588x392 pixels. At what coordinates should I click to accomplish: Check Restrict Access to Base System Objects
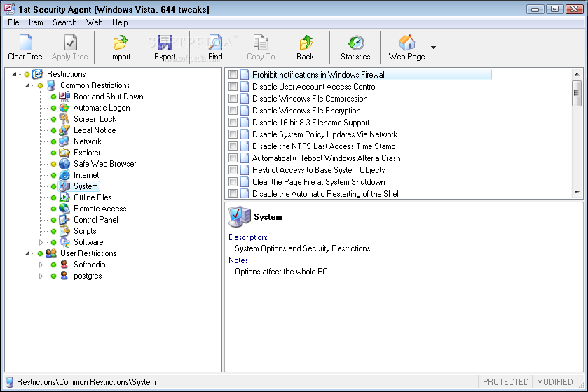(233, 170)
